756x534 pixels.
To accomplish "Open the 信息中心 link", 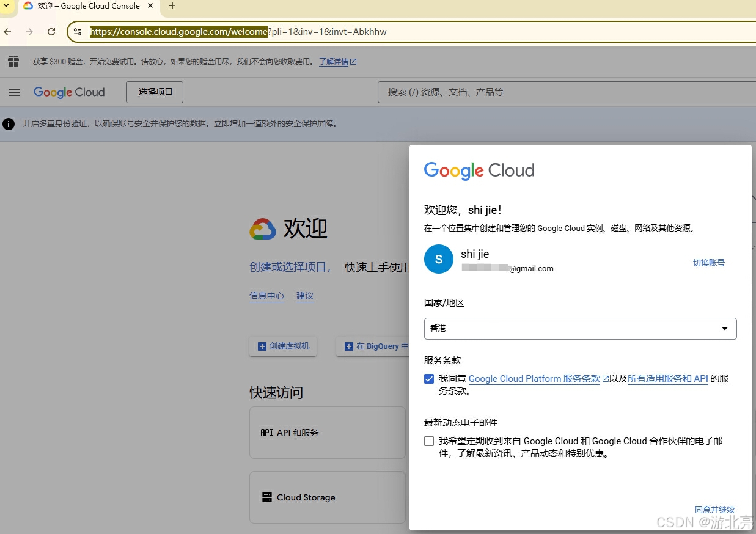I will click(x=266, y=296).
